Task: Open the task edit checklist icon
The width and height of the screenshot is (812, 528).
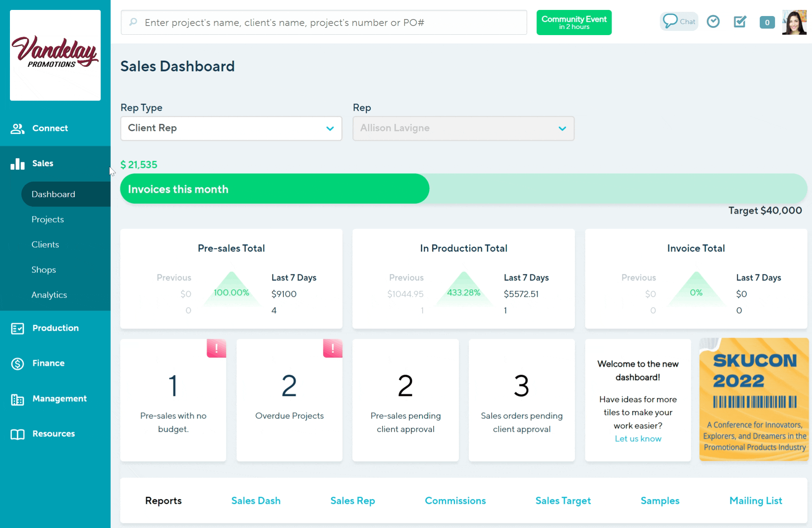Action: [740, 22]
